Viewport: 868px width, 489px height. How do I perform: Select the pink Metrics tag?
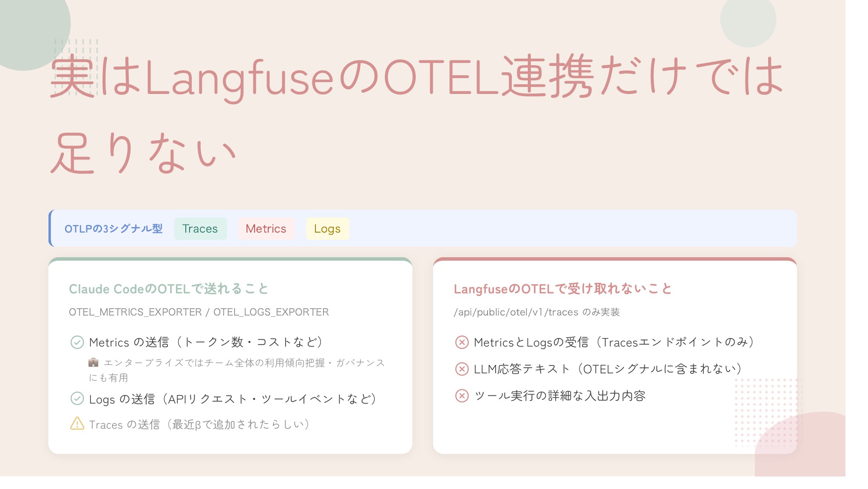pyautogui.click(x=266, y=229)
